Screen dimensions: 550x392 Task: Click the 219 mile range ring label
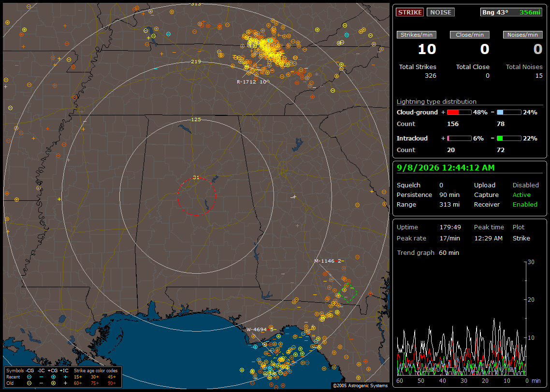pyautogui.click(x=196, y=62)
